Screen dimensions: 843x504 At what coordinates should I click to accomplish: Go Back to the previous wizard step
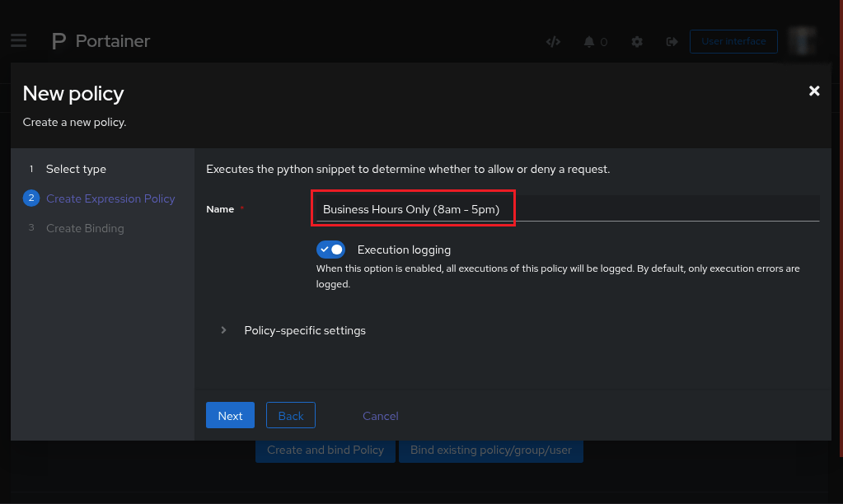point(291,416)
